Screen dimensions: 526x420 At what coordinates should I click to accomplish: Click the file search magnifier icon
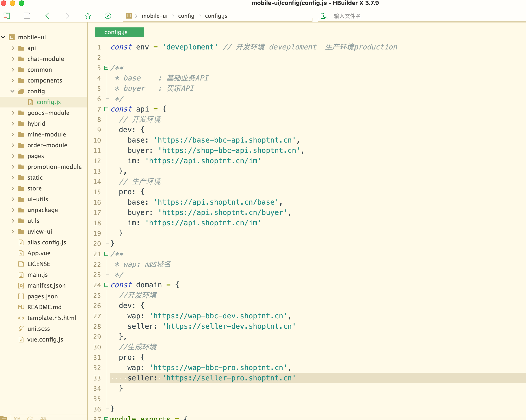click(324, 16)
